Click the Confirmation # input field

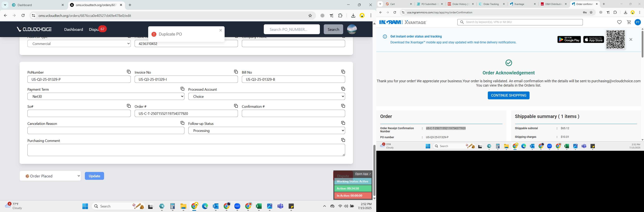click(293, 113)
